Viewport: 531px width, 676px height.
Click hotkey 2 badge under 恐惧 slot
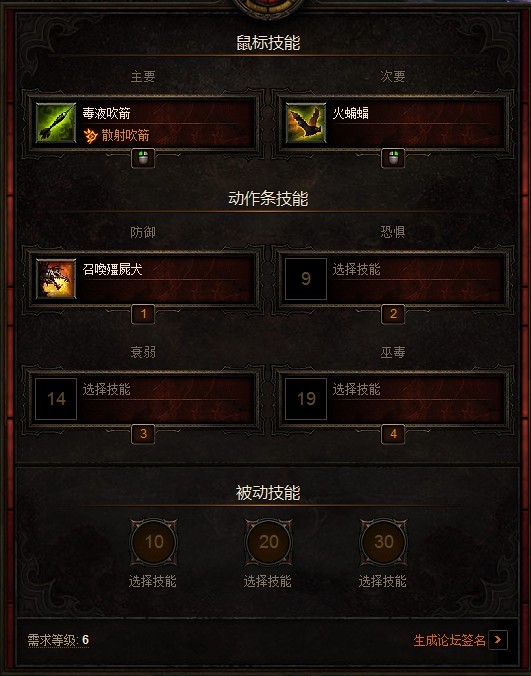tap(393, 314)
